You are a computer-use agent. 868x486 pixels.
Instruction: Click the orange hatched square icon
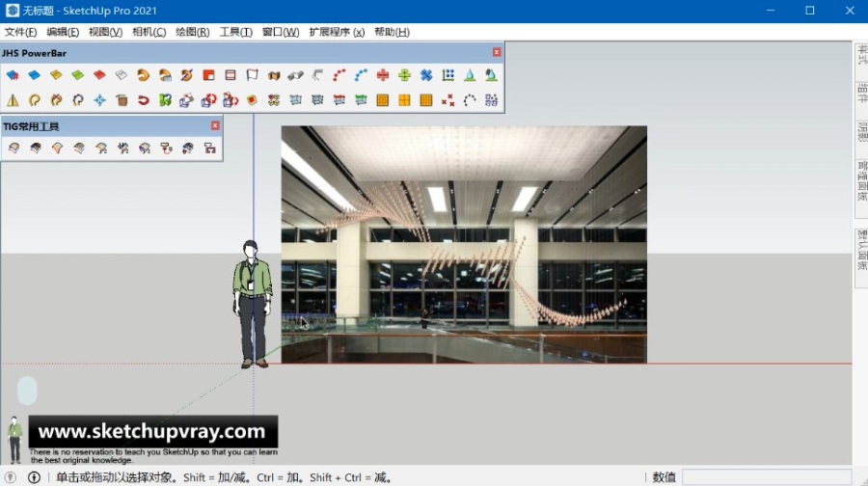[383, 100]
